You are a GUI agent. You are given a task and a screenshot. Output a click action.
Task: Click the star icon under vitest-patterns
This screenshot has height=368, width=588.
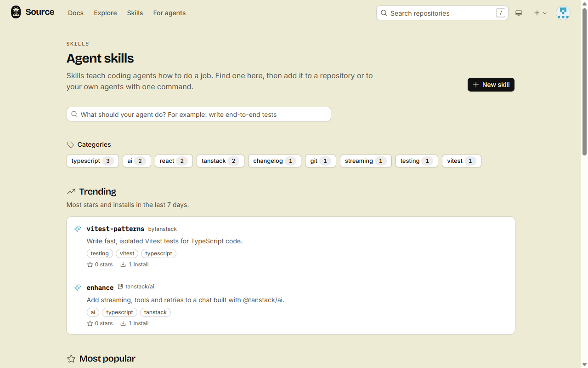(x=90, y=264)
